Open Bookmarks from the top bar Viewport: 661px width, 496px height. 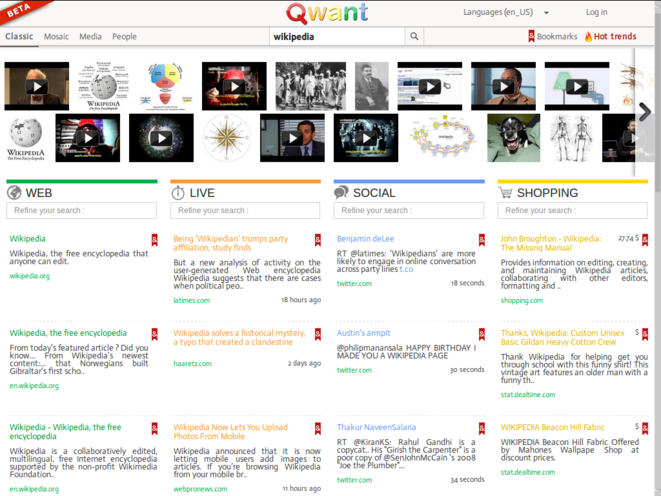click(x=553, y=36)
